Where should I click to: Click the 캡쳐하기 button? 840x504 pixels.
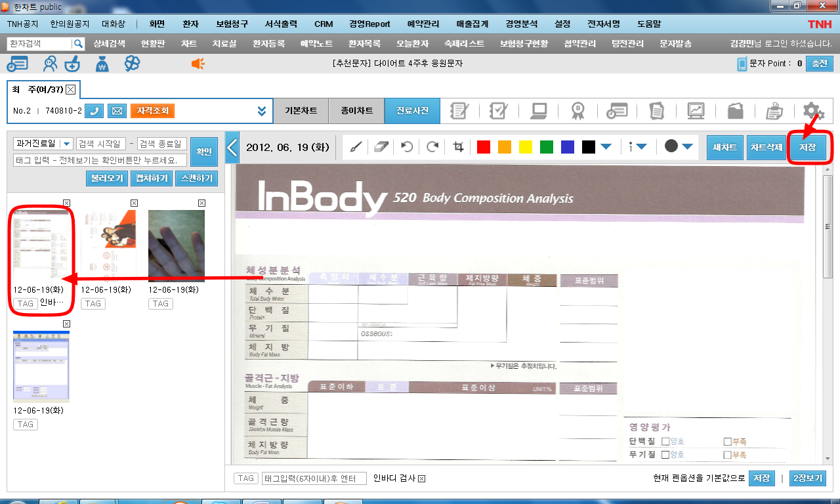click(x=152, y=178)
